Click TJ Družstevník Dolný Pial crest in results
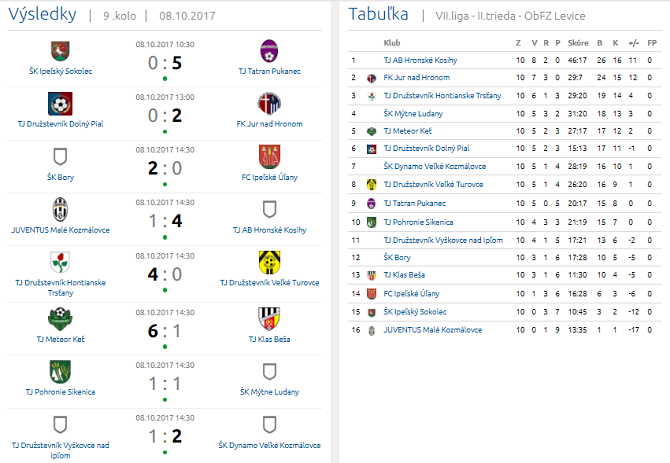This screenshot has height=463, width=670. pyautogui.click(x=60, y=103)
